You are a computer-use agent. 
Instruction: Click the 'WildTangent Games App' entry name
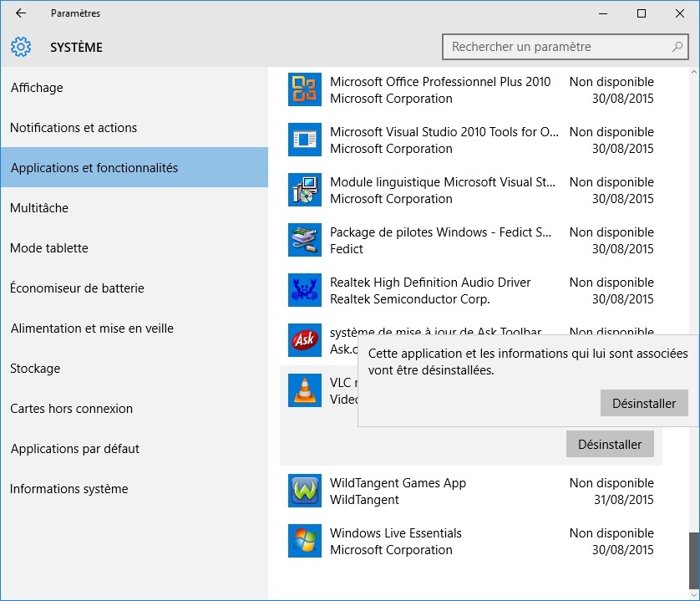[398, 483]
